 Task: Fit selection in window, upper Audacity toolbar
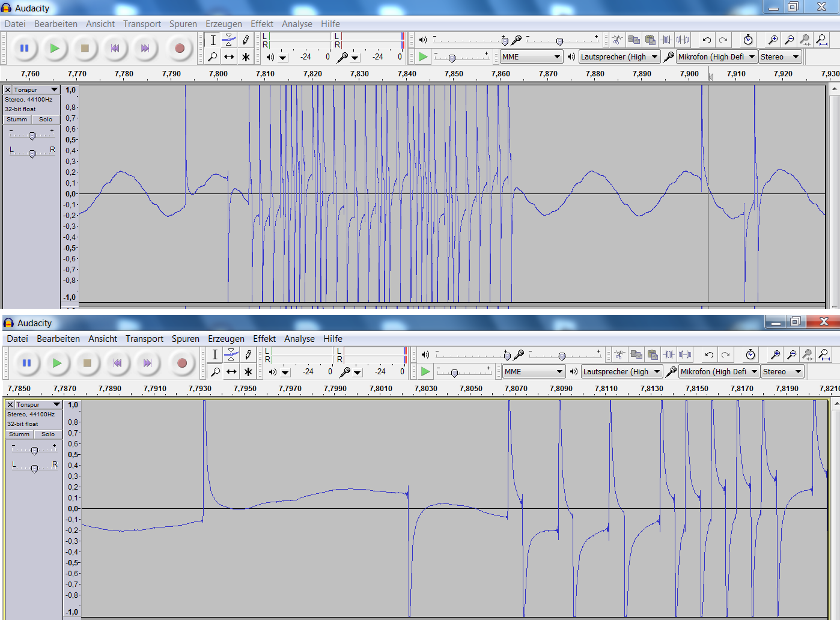(x=805, y=40)
